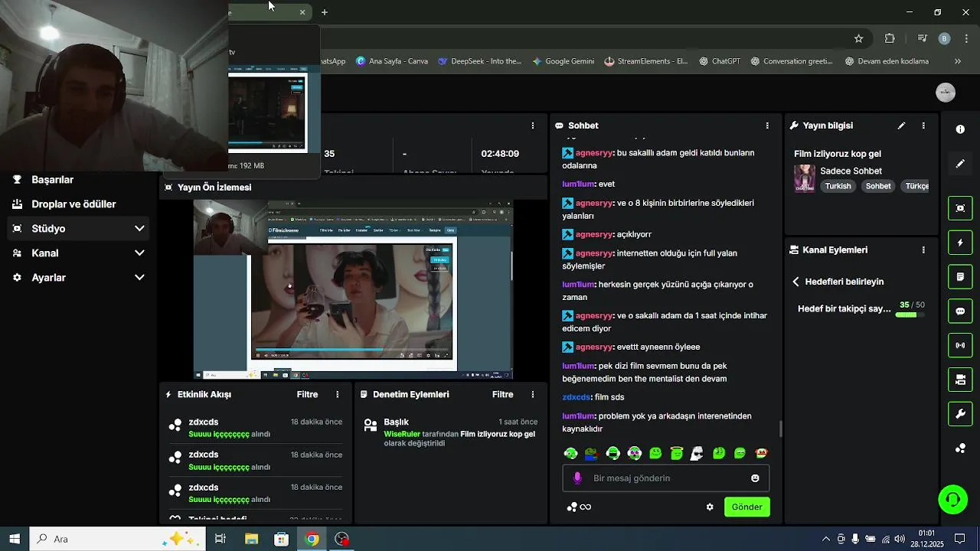Toggle the broadcast signal panel icon
The width and height of the screenshot is (980, 551).
[x=960, y=345]
